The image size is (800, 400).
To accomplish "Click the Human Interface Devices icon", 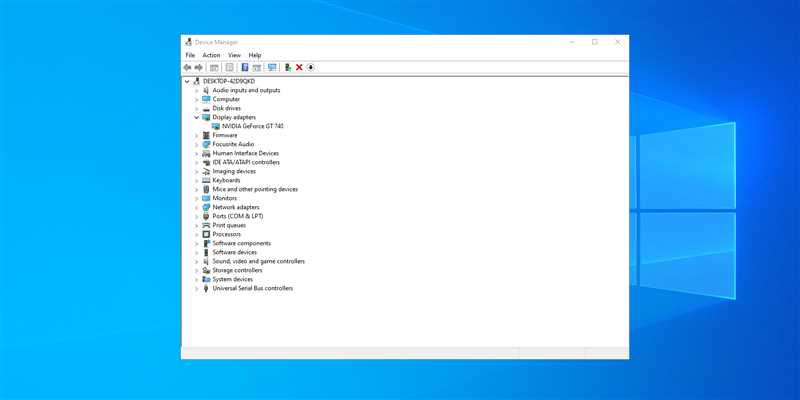I will [x=206, y=153].
